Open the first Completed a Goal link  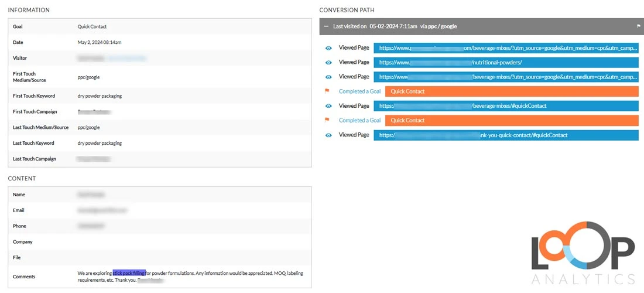tap(360, 91)
